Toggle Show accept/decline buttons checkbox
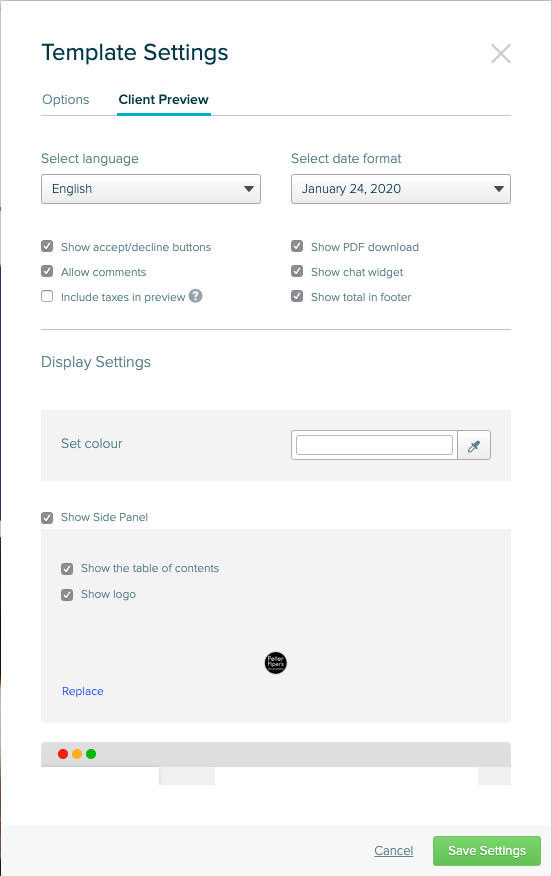This screenshot has width=552, height=876. (x=47, y=246)
